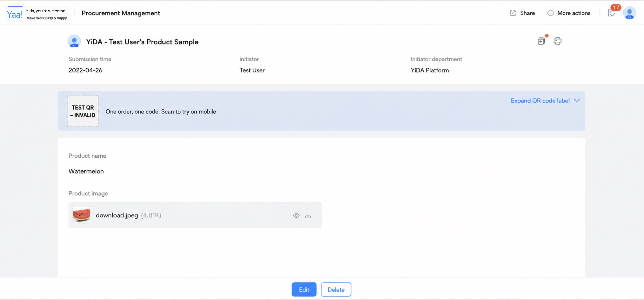Click the copy record icon with red dot
644x300 pixels.
pyautogui.click(x=541, y=41)
